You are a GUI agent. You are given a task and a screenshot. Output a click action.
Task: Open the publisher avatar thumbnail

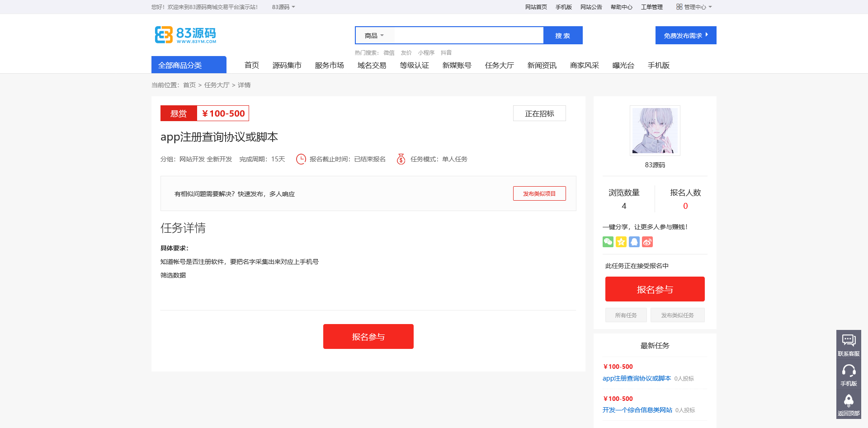coord(655,131)
